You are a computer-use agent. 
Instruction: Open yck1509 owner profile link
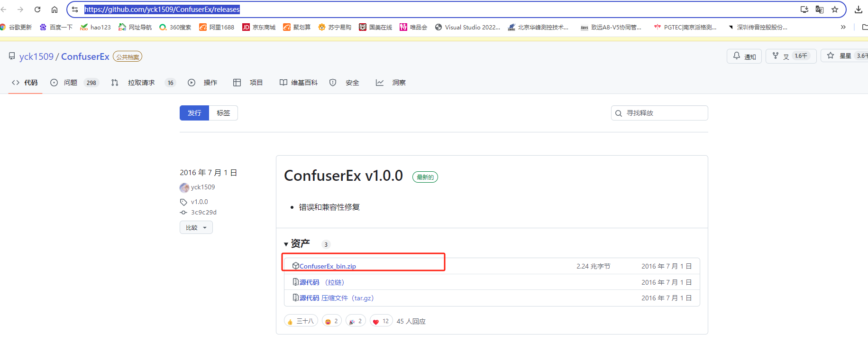pos(37,56)
